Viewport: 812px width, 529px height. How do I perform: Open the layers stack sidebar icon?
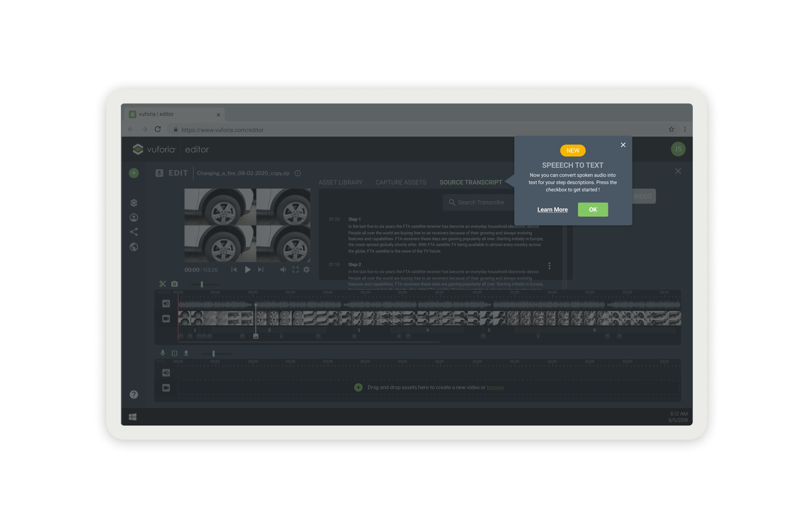coord(134,203)
